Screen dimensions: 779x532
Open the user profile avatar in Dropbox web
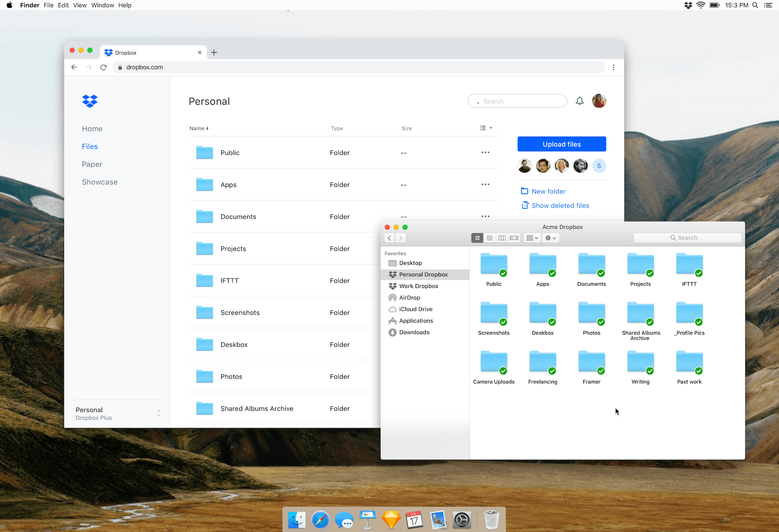(x=599, y=101)
